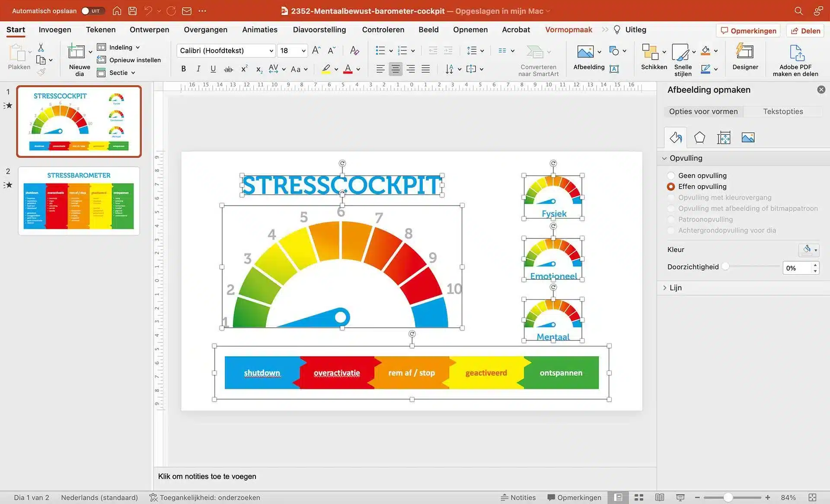Image resolution: width=830 pixels, height=504 pixels.
Task: Click the save icon in title bar
Action: [x=133, y=11]
